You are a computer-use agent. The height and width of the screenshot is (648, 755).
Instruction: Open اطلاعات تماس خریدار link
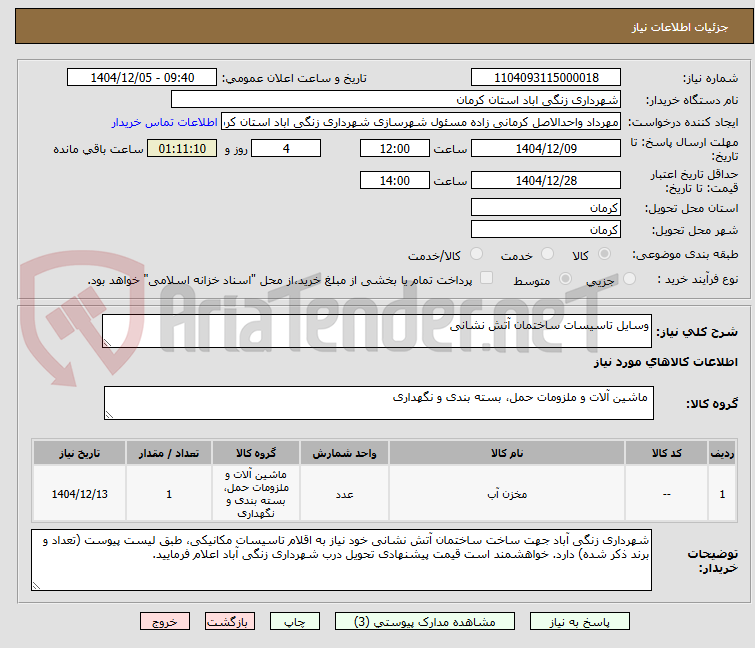(x=165, y=122)
